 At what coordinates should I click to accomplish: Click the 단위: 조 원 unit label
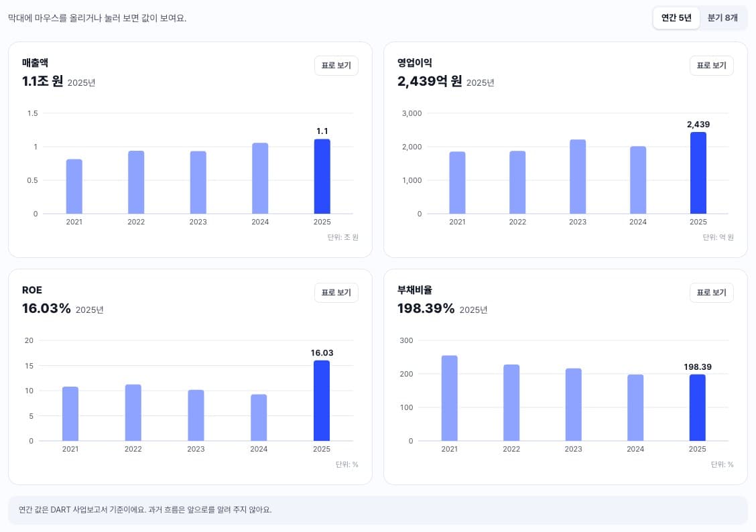tap(342, 237)
